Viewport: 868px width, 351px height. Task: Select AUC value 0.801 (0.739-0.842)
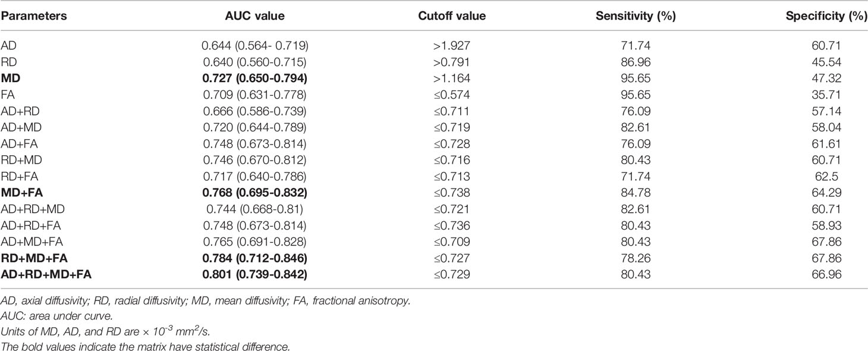coord(255,274)
